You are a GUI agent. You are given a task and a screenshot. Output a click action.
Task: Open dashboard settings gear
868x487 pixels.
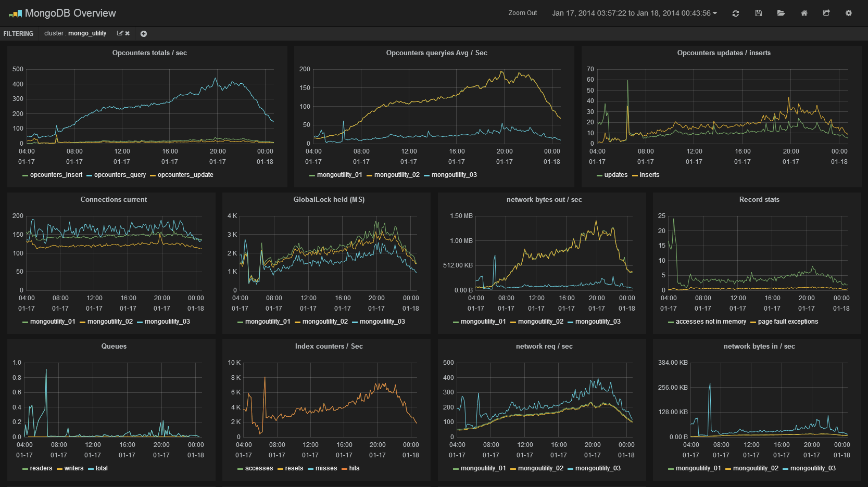click(x=849, y=13)
